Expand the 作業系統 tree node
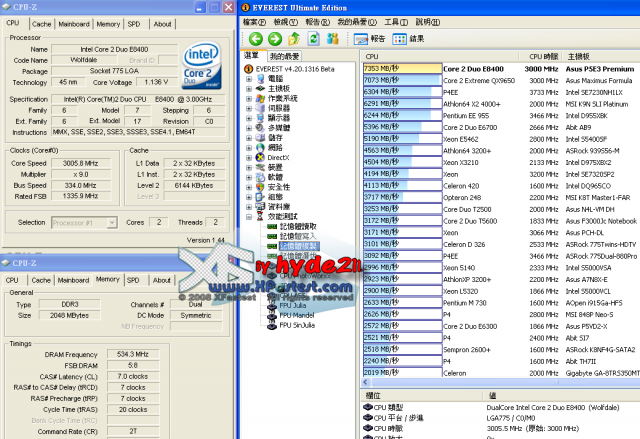Viewport: 640px width, 439px height. (x=249, y=98)
